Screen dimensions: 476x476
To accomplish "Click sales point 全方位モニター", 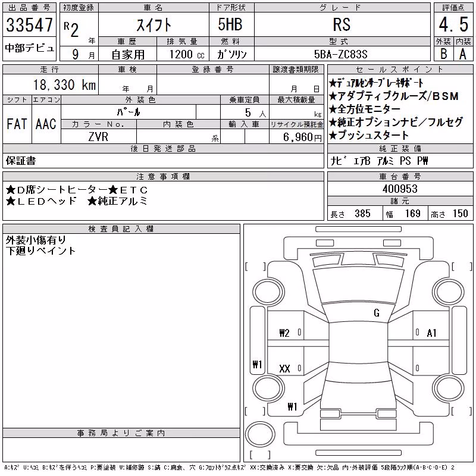I will pos(365,109).
